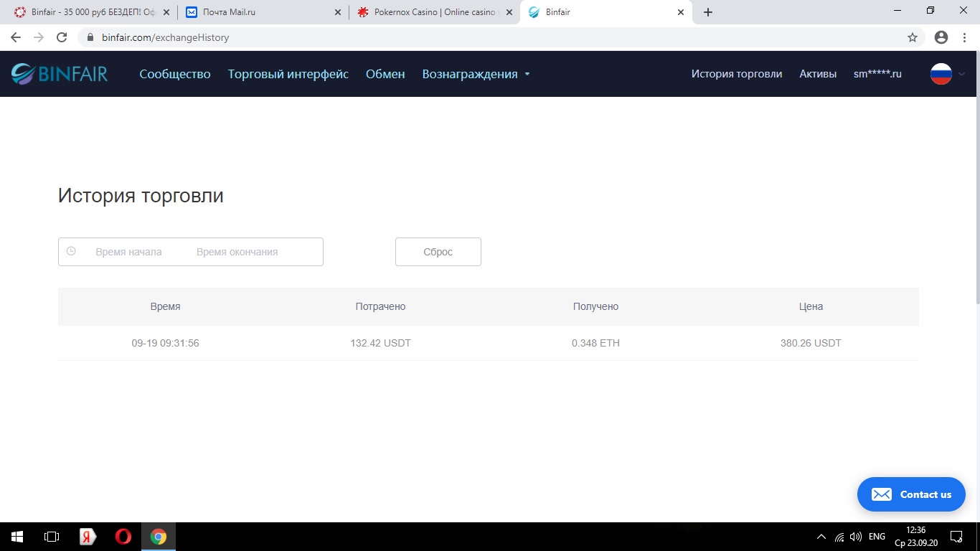Close the active Binfair tab
980x551 pixels.
coord(681,12)
